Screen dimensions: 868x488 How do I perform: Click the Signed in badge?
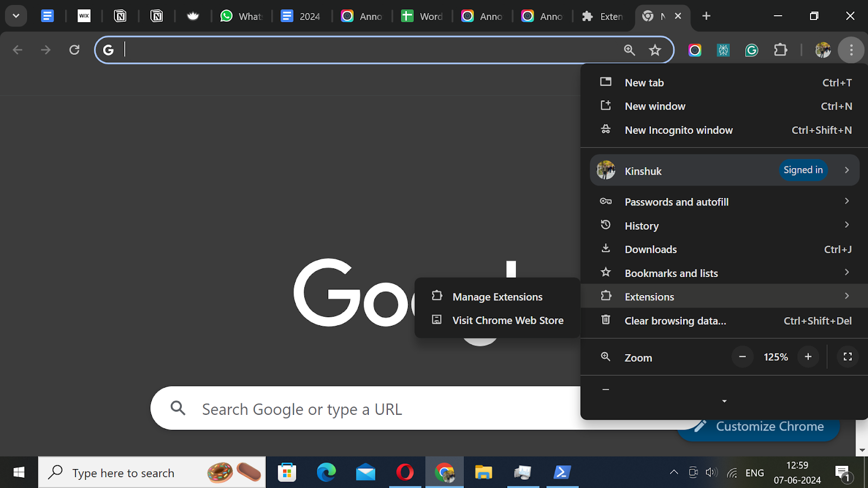tap(803, 170)
